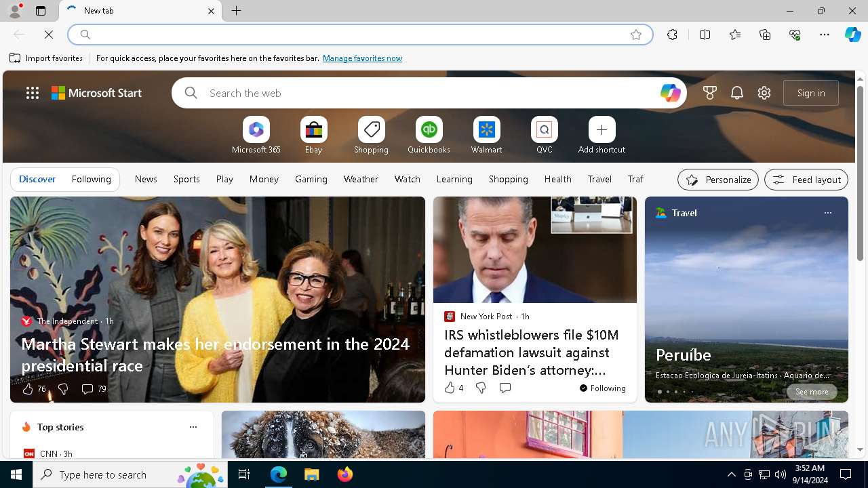Open Top stories more options menu
Screen dimensions: 868x488
pos(193,427)
